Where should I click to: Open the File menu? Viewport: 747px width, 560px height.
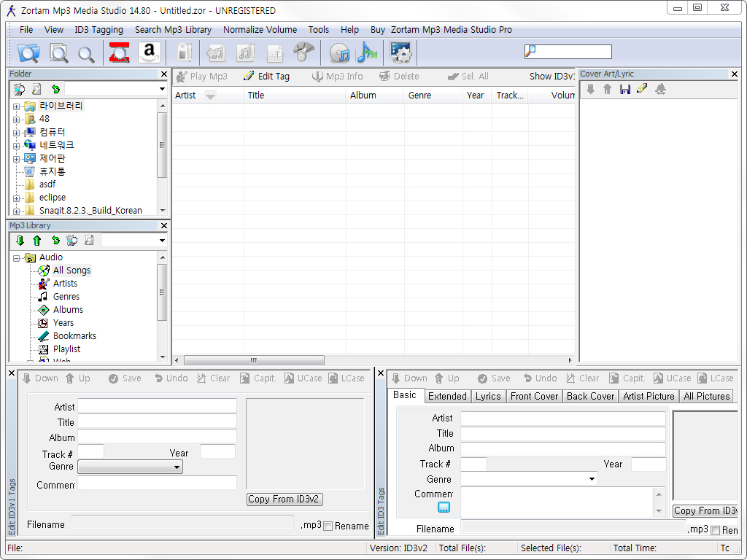coord(26,29)
